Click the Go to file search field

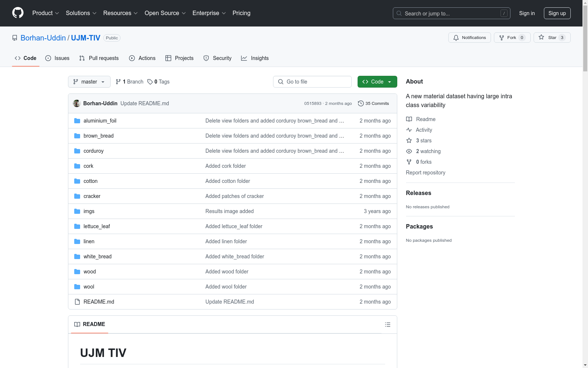tap(312, 82)
